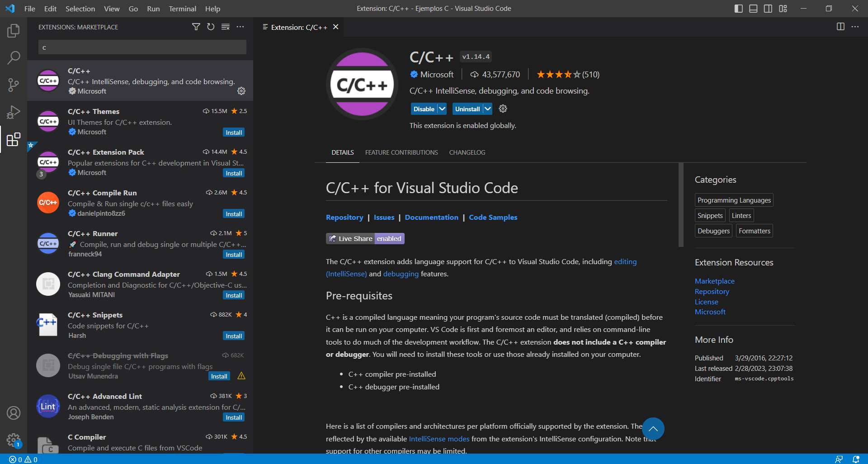
Task: Open the Explorer sidebar icon
Action: (14, 31)
